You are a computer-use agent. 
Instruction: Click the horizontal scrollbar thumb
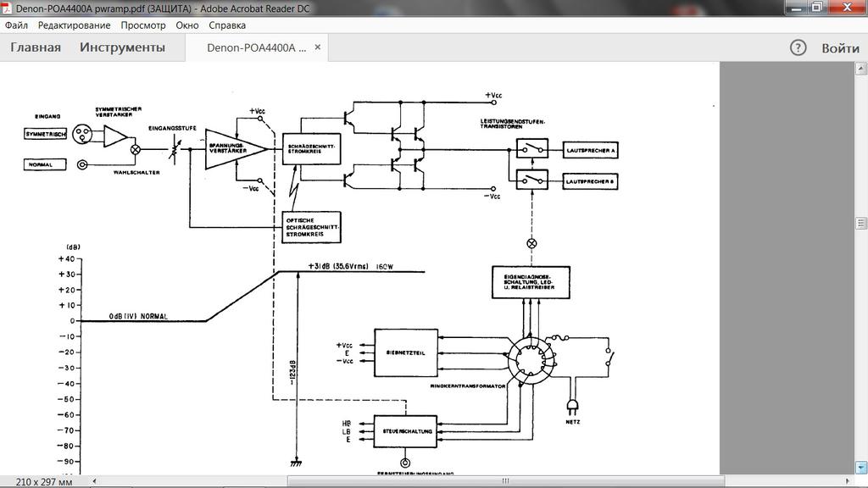505,481
